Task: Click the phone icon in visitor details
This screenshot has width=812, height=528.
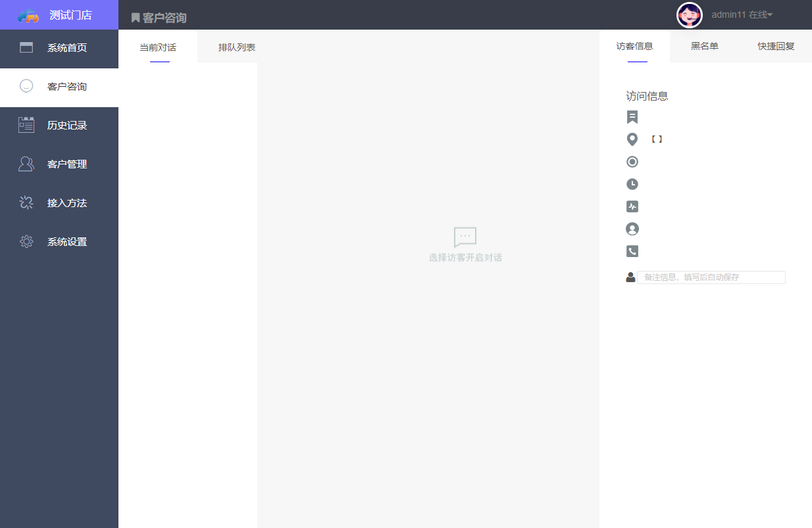Action: click(632, 251)
